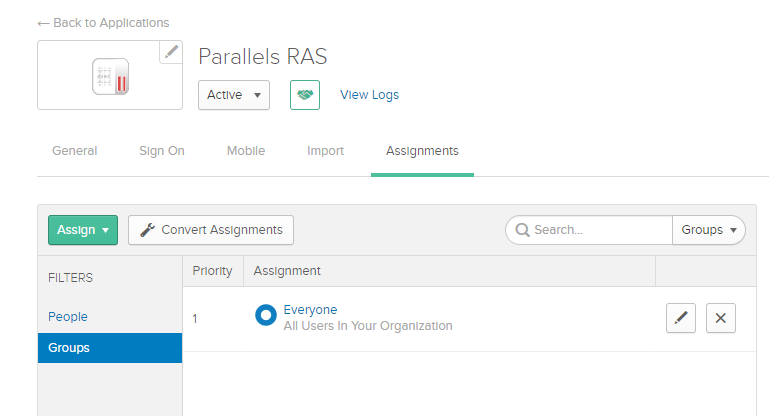Expand the Assign dropdown button
This screenshot has height=416, width=769.
point(82,230)
